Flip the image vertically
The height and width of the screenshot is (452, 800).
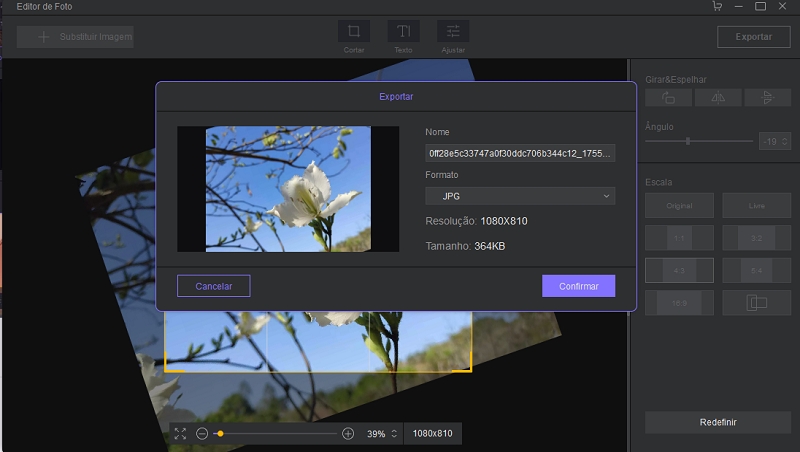[x=767, y=97]
